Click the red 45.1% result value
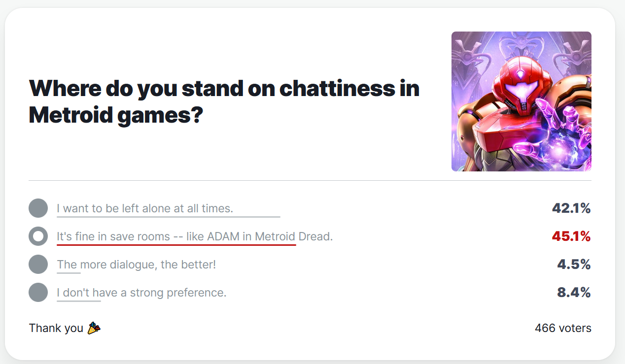The height and width of the screenshot is (364, 625). click(571, 236)
